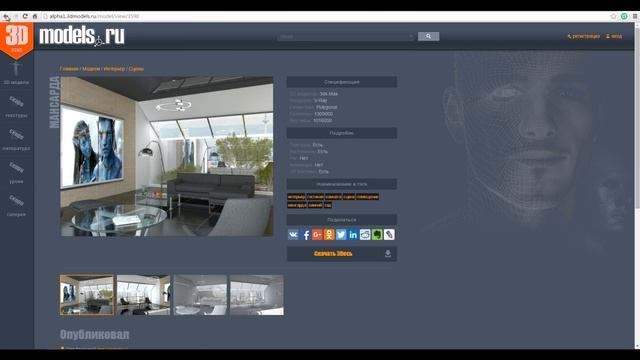Share the model on Google Plus

[317, 234]
